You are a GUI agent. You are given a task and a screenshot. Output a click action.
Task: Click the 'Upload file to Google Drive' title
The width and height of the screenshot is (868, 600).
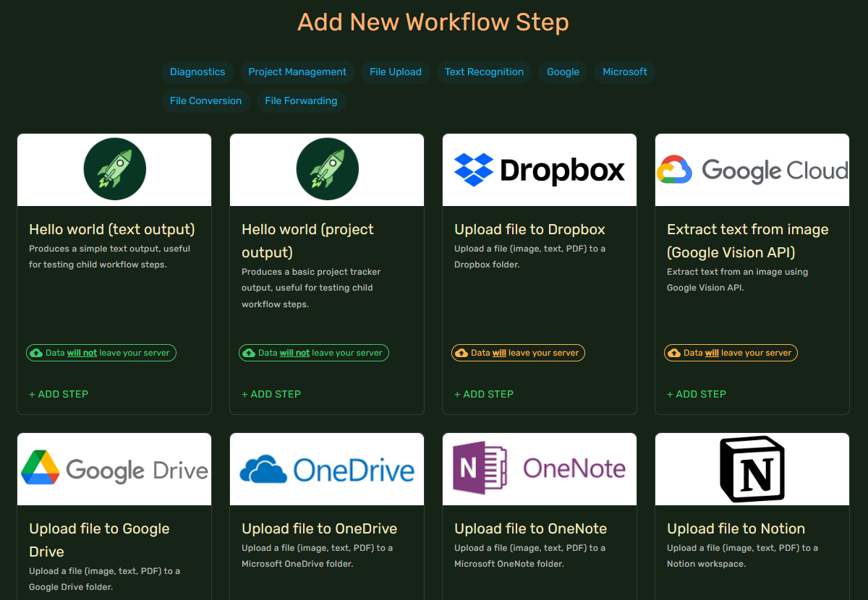point(99,540)
